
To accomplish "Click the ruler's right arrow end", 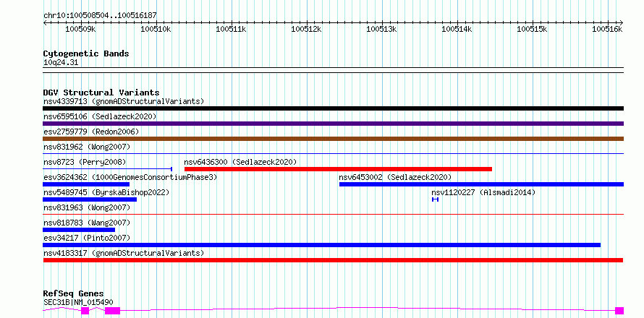I will (622, 22).
